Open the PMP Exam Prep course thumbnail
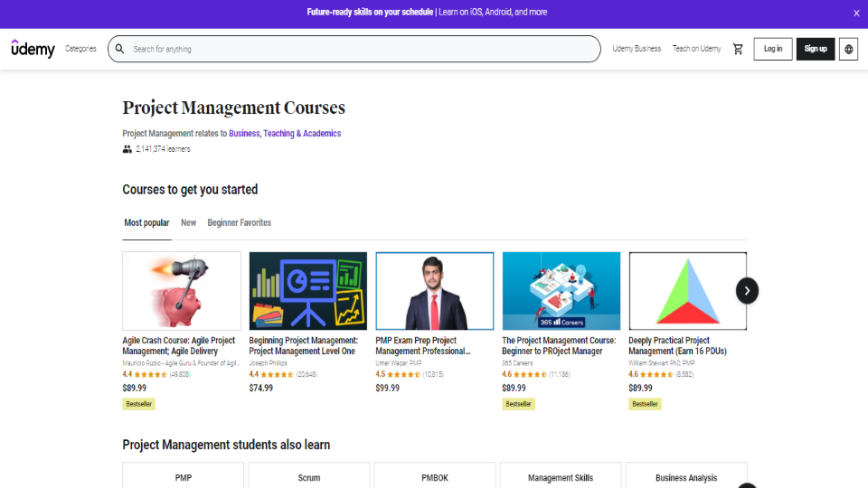The image size is (868, 488). (x=435, y=291)
